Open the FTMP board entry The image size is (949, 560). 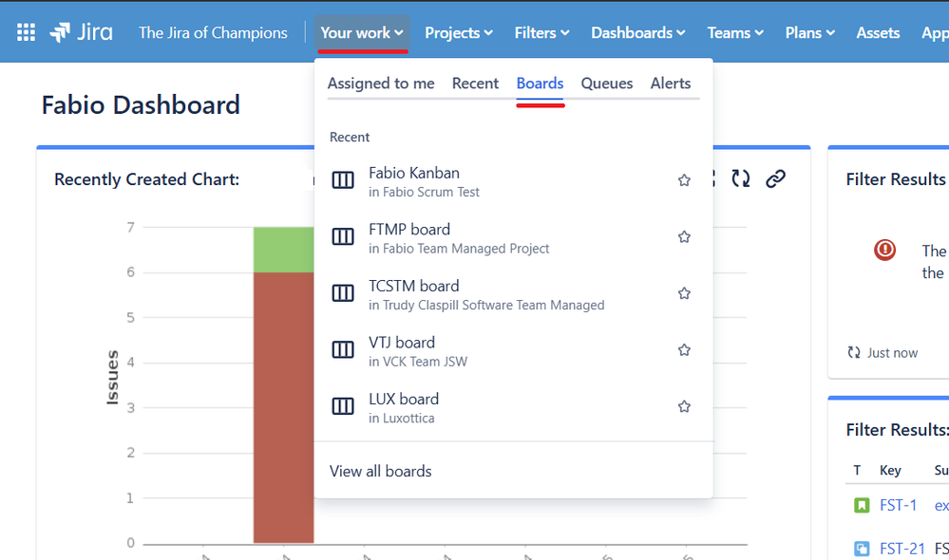(x=513, y=237)
